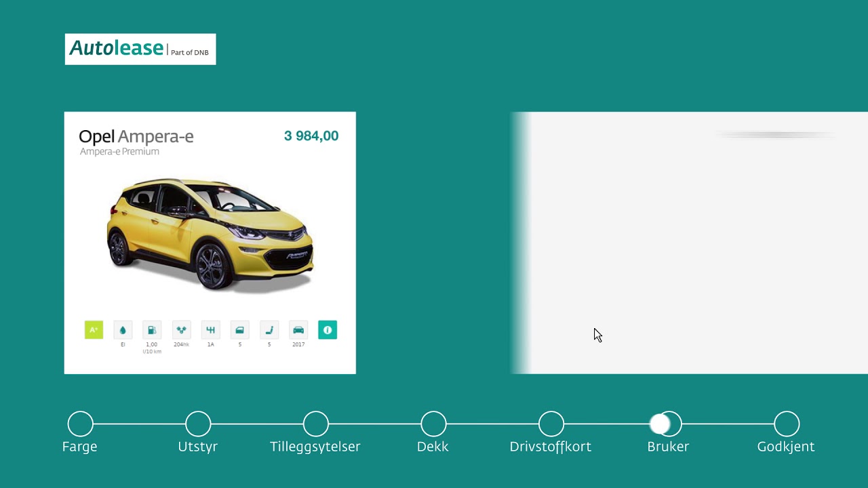Click the 2017 year text
This screenshot has width=868, height=488.
click(x=298, y=344)
